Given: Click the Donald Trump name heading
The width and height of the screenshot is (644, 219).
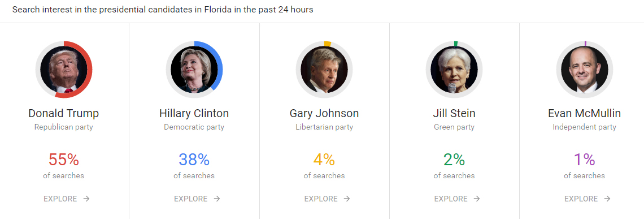Looking at the screenshot, I should pos(64,113).
